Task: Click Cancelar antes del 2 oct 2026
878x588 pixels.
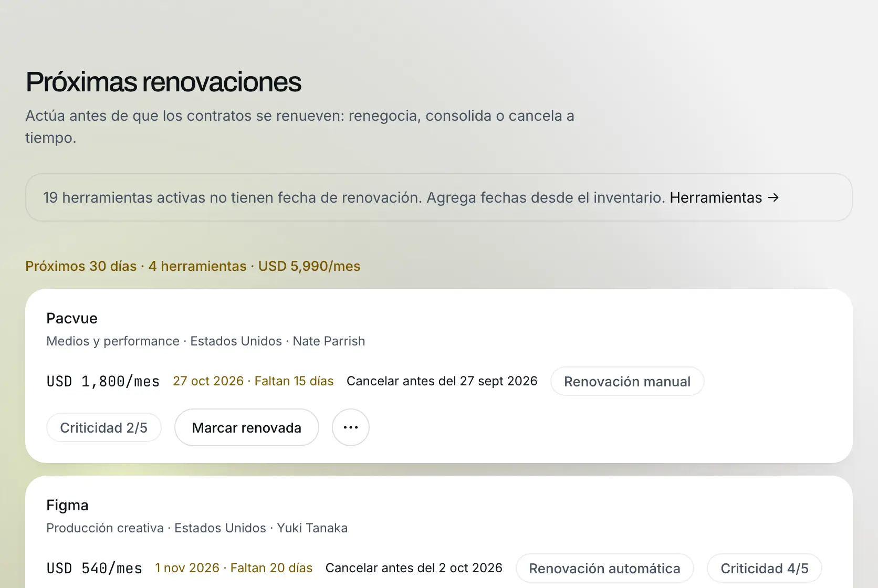Action: 414,568
